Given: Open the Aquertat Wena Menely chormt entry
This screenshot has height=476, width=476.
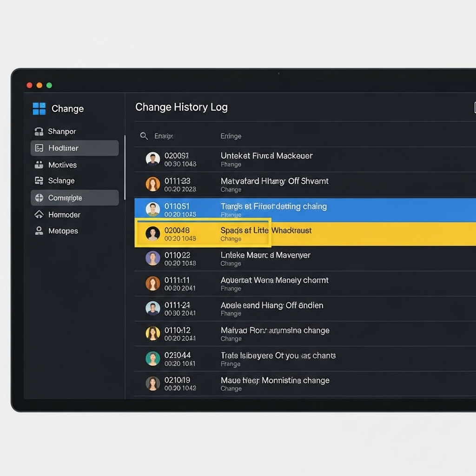Looking at the screenshot, I should click(274, 284).
